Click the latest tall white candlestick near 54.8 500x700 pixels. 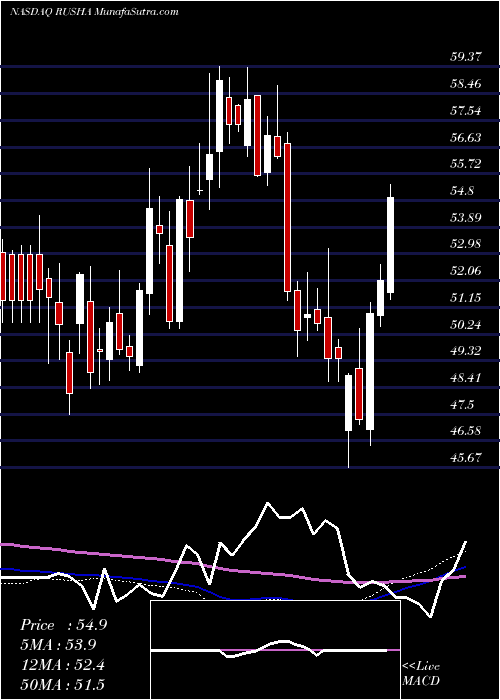[x=391, y=242]
